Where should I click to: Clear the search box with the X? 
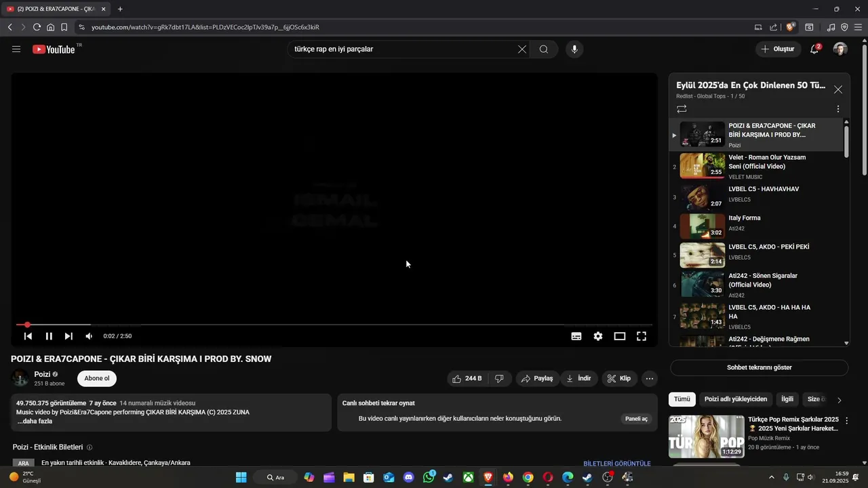click(521, 49)
